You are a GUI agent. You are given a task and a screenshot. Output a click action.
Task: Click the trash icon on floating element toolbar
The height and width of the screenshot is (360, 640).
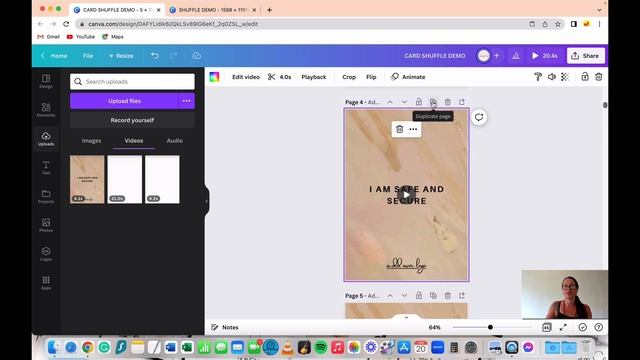point(399,129)
